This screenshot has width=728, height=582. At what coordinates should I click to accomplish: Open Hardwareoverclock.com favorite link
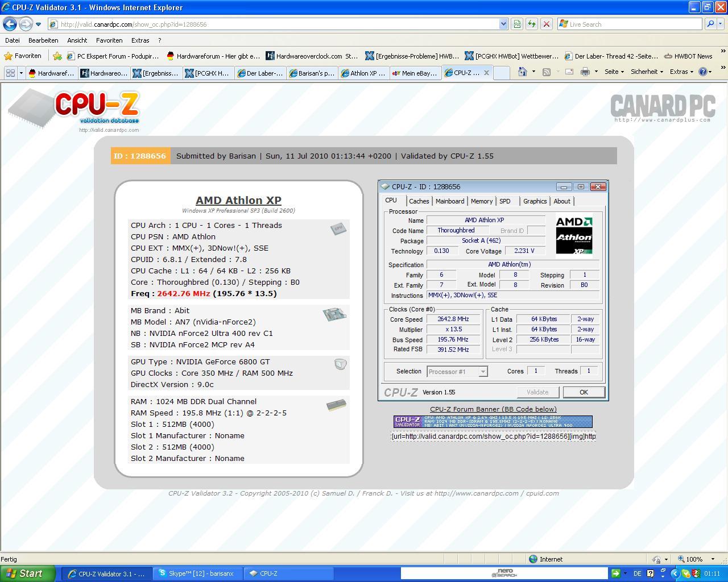click(x=312, y=56)
